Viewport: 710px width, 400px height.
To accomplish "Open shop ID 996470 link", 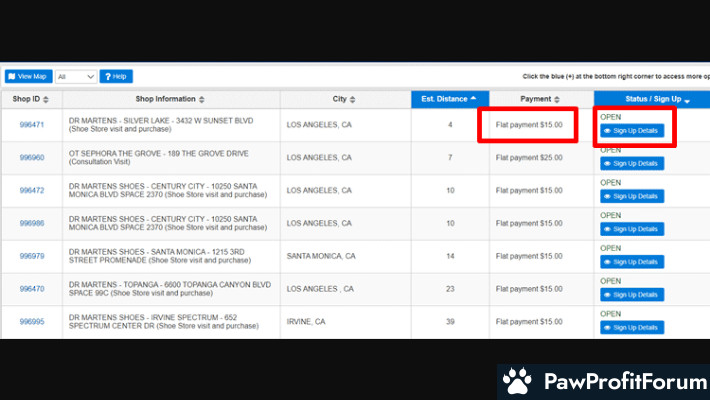I will [x=32, y=289].
